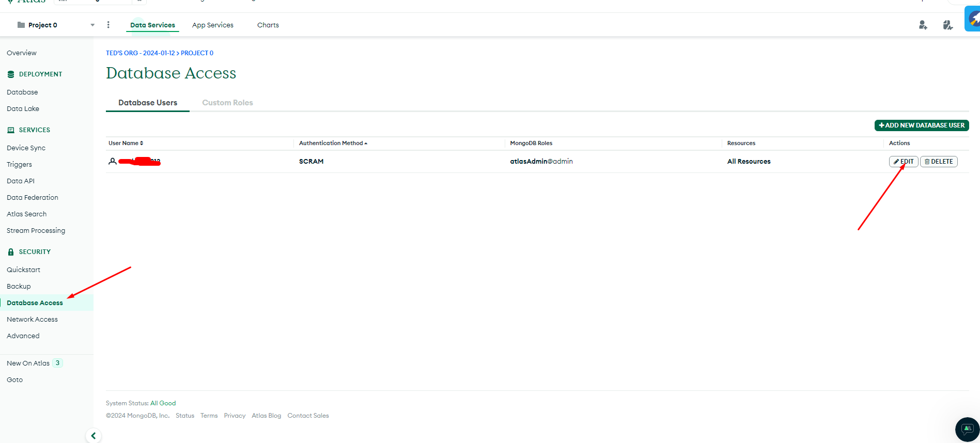Click the user avatar icon in the row

[x=112, y=161]
